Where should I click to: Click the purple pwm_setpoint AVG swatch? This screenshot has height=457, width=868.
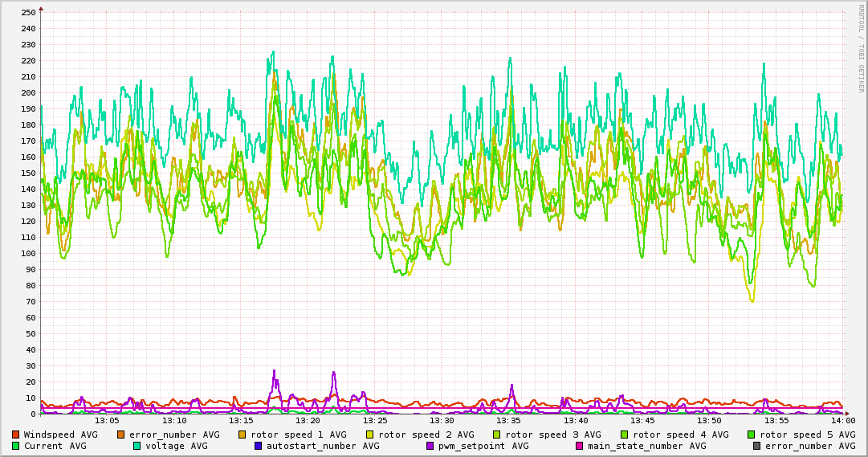click(430, 446)
